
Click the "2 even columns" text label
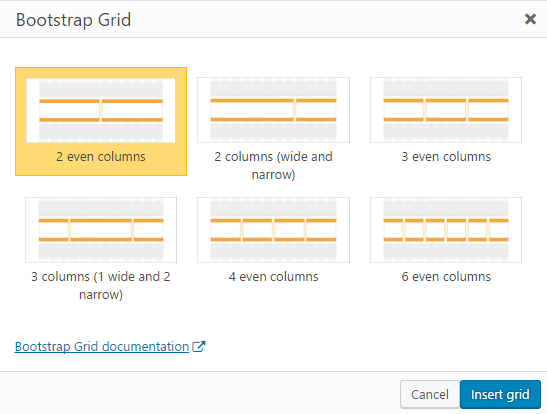(x=101, y=157)
